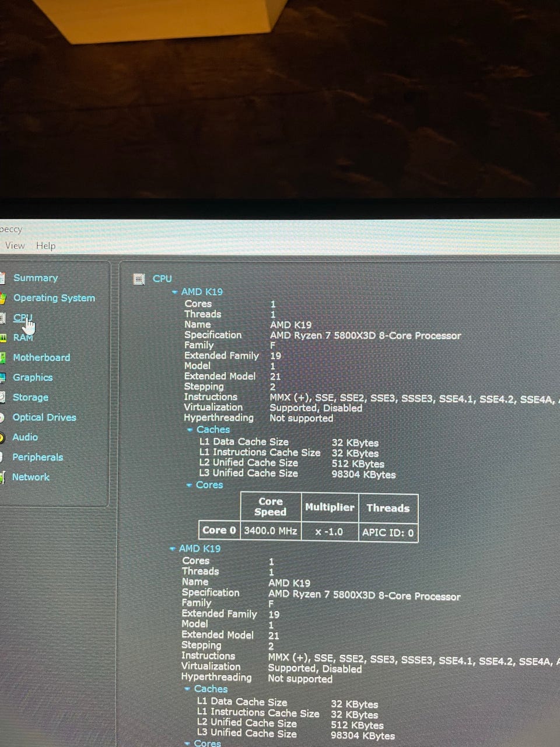Click the first 'Extended Family' row label

click(221, 355)
